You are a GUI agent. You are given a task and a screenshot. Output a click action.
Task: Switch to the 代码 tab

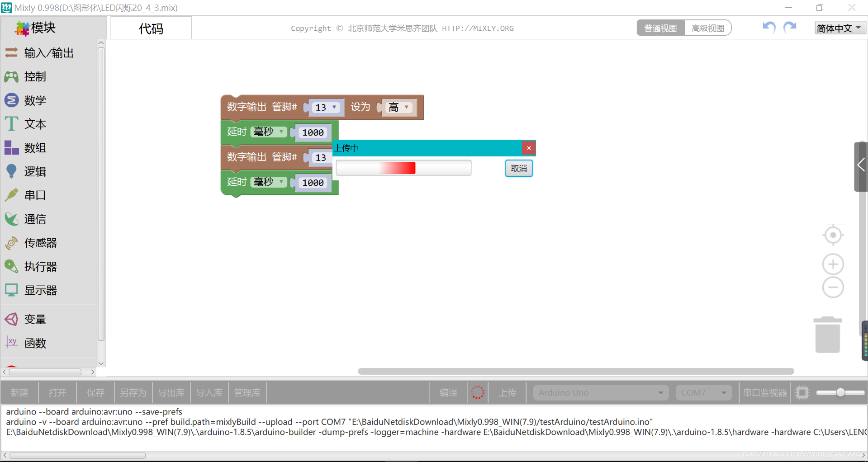click(151, 28)
